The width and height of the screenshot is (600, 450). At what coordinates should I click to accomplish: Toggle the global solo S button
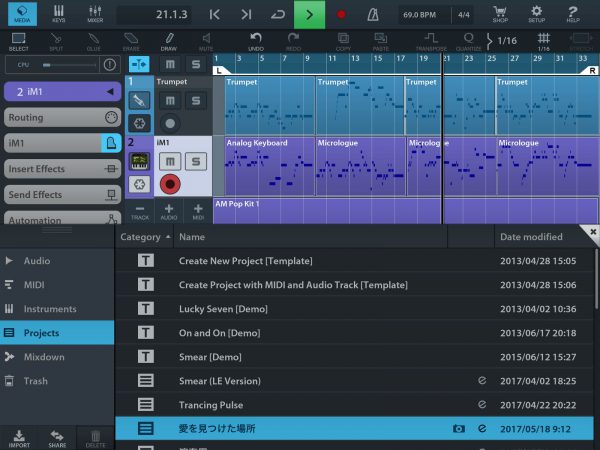pos(196,64)
